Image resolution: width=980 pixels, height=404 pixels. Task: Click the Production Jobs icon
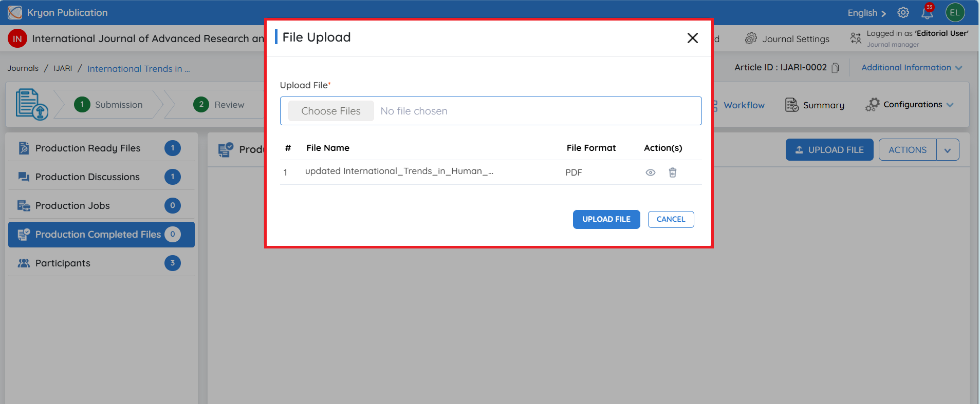point(24,206)
